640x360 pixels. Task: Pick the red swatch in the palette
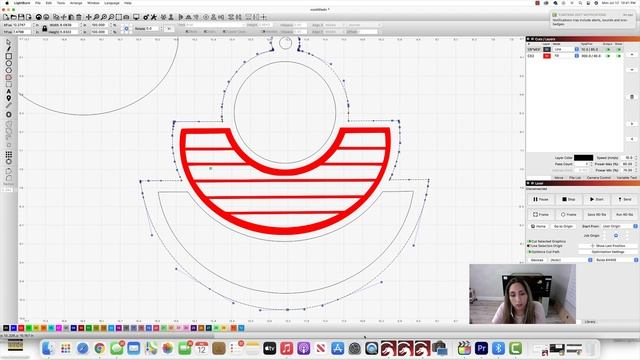(21, 328)
